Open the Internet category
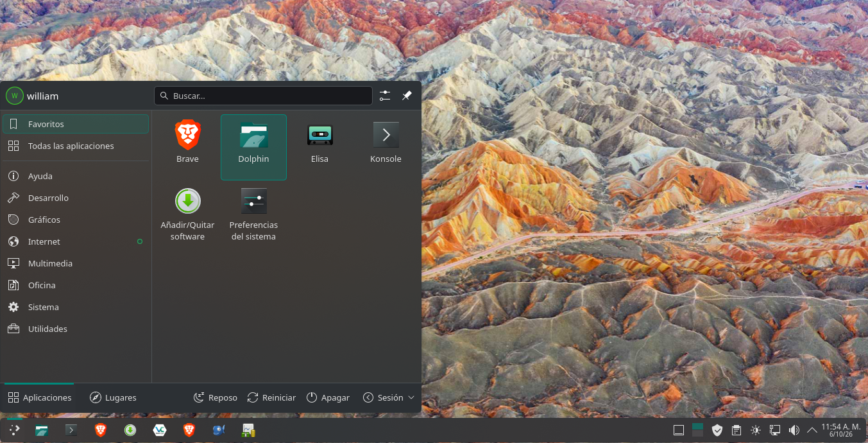 [76, 241]
